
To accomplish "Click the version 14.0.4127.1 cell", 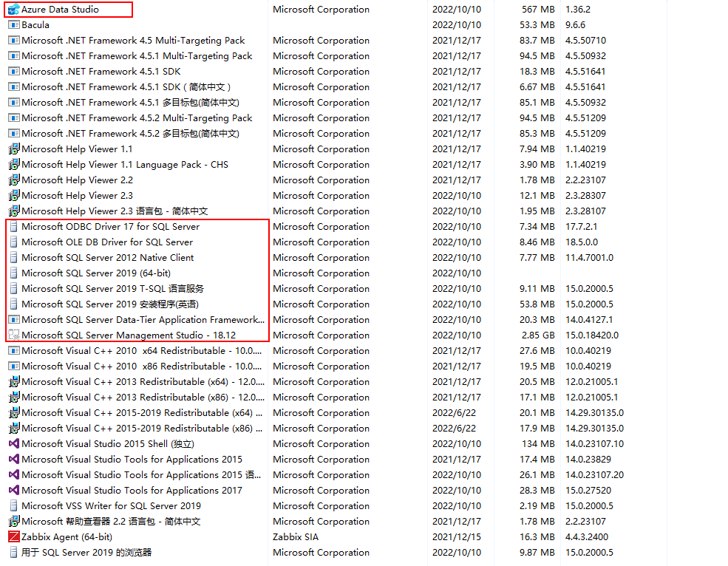I will click(589, 320).
